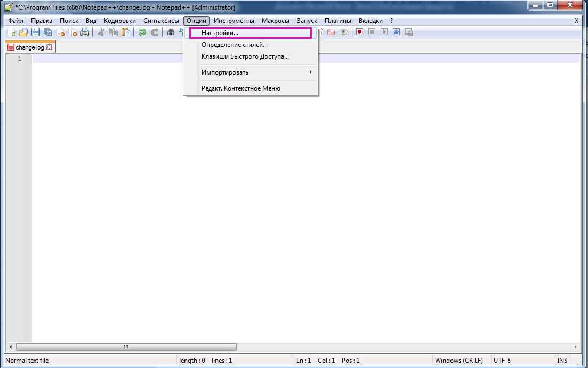Open the Синтаксисы menu
588x368 pixels.
[x=161, y=21]
